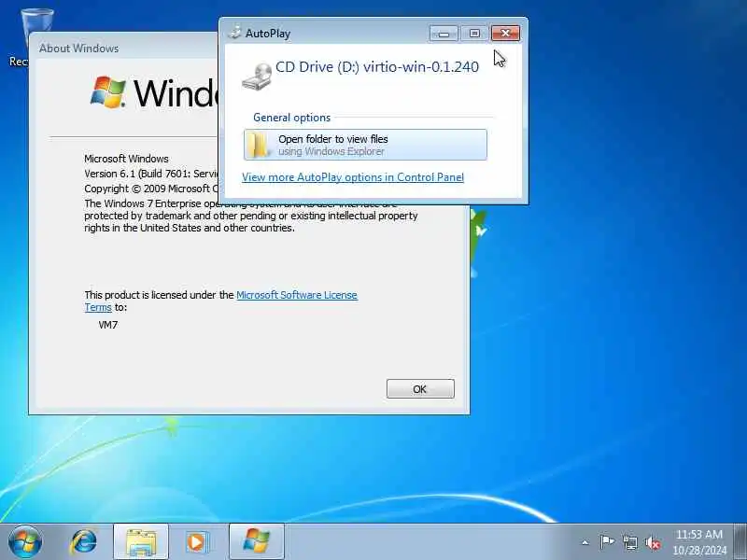Close the AutoPlay window

click(x=505, y=34)
